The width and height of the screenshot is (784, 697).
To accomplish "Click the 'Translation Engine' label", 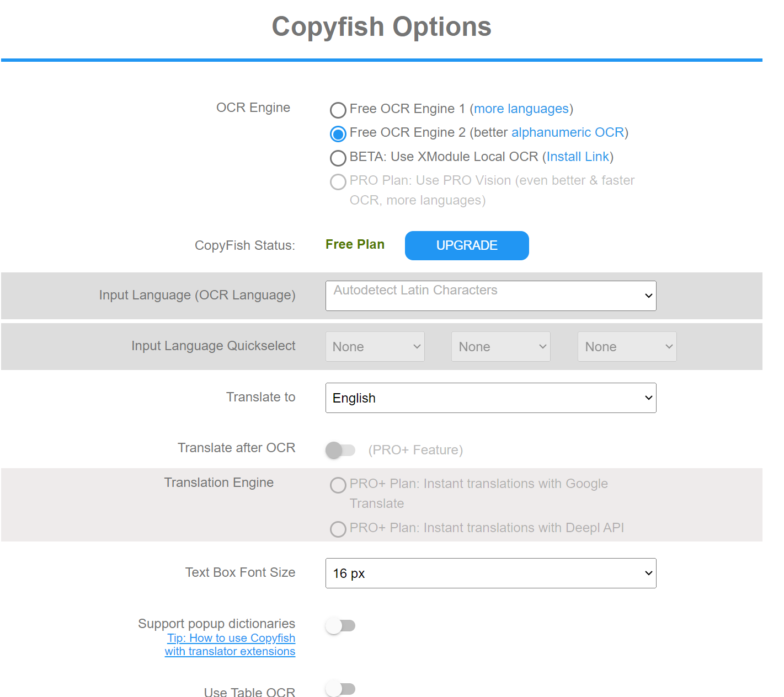I will point(219,482).
